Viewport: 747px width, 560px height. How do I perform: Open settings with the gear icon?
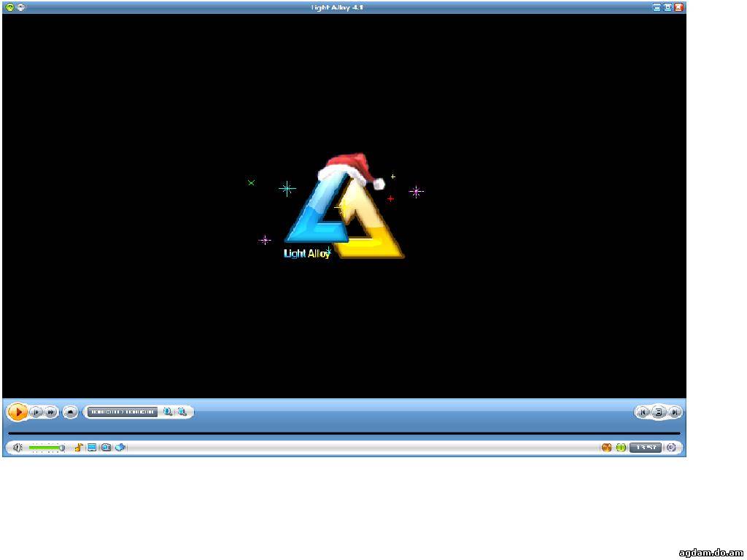671,448
